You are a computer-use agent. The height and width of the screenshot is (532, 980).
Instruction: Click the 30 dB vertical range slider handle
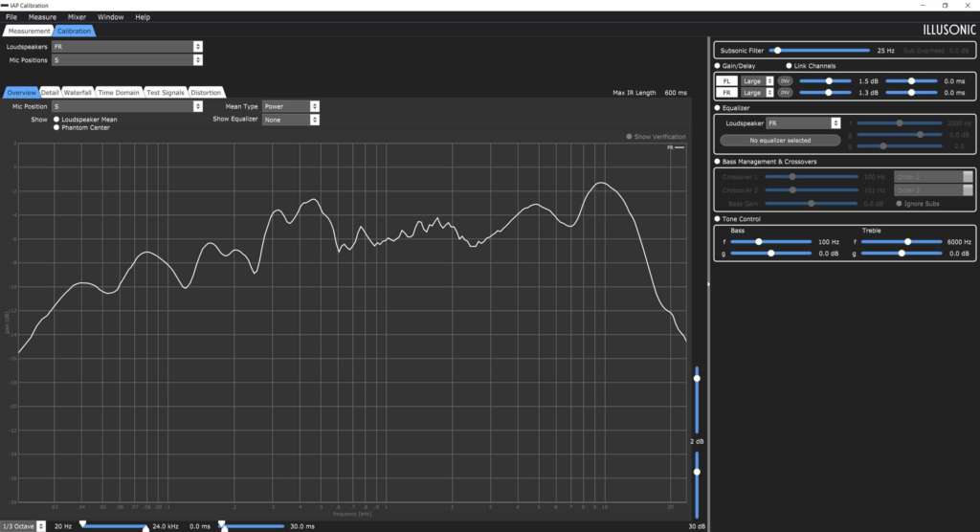click(697, 472)
